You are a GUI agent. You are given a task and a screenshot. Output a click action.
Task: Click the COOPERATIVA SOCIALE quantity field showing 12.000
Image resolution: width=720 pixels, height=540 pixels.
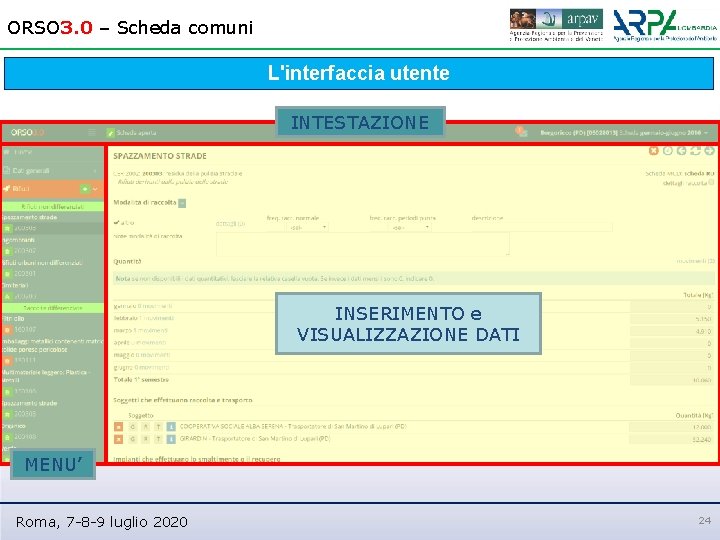(672, 427)
